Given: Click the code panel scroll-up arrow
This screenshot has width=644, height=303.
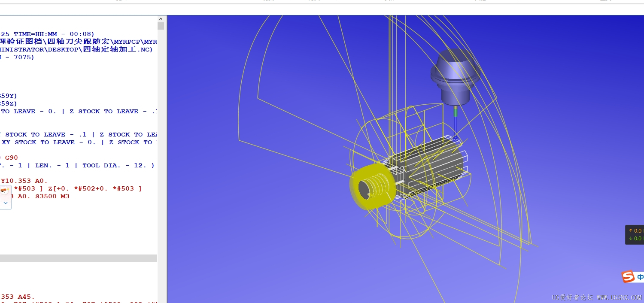Looking at the screenshot, I should tap(161, 19).
